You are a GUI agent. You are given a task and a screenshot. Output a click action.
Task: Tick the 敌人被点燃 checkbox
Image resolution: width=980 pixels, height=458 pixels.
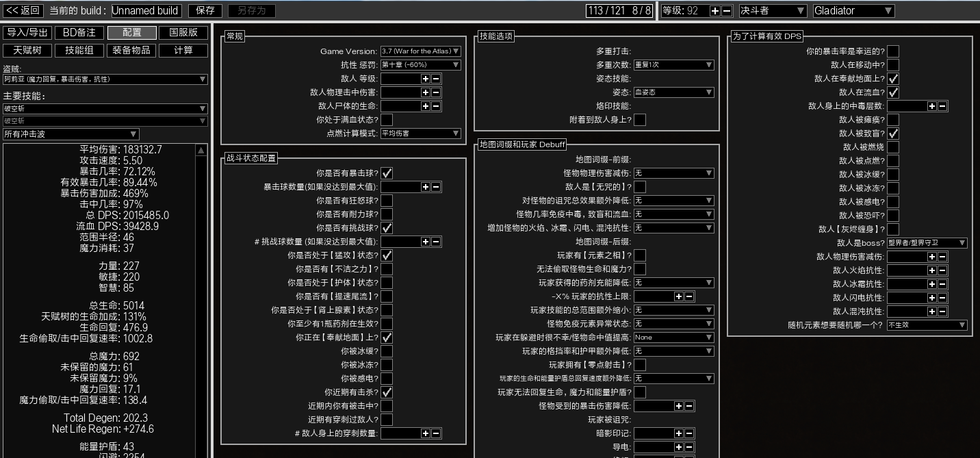[x=893, y=161]
